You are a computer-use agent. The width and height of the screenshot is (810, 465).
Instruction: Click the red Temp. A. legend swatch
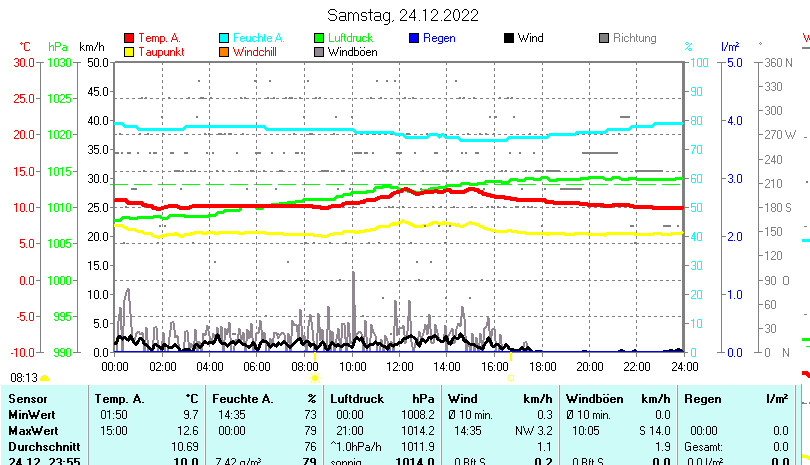click(128, 38)
